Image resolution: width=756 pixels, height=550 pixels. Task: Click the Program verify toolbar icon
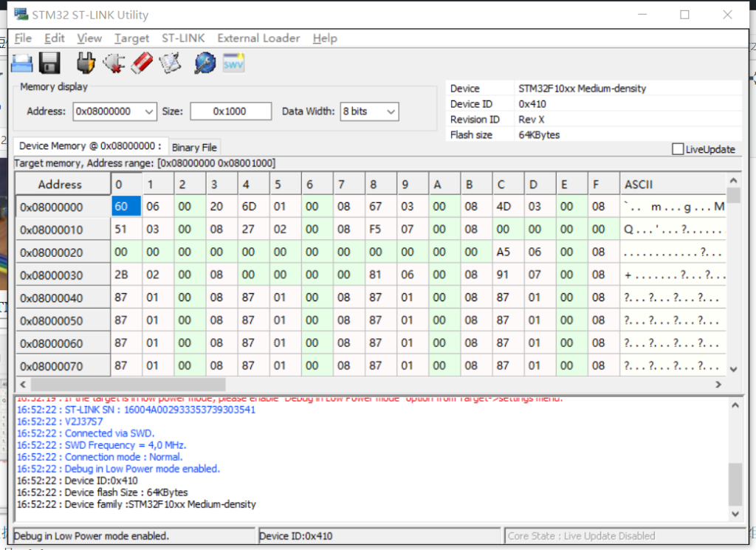[x=171, y=63]
